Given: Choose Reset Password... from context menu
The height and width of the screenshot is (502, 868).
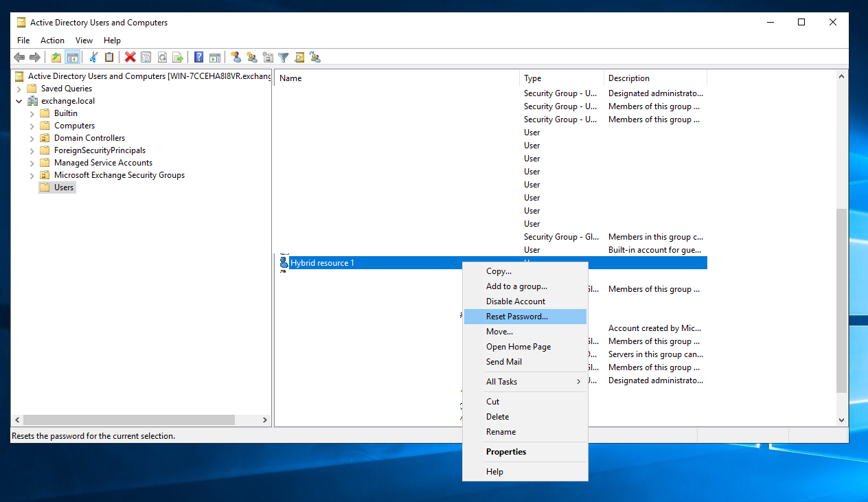Looking at the screenshot, I should coord(525,317).
